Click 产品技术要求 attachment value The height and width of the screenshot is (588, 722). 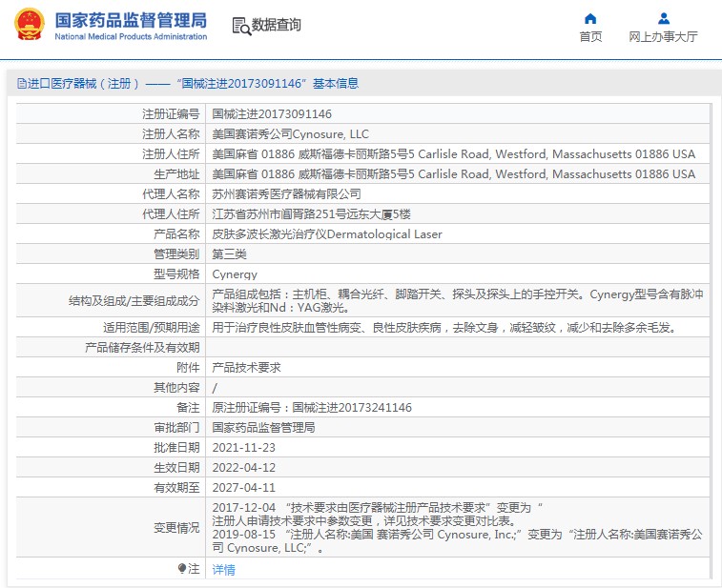pos(246,368)
